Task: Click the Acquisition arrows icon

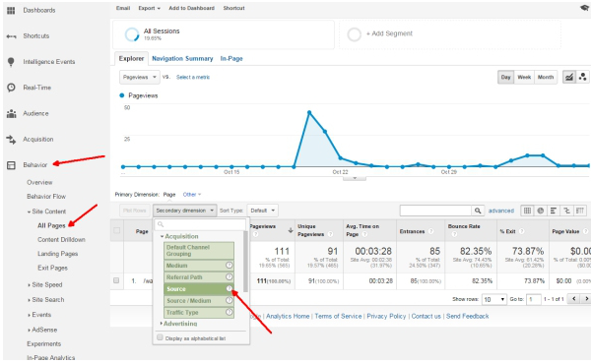Action: pos(11,140)
